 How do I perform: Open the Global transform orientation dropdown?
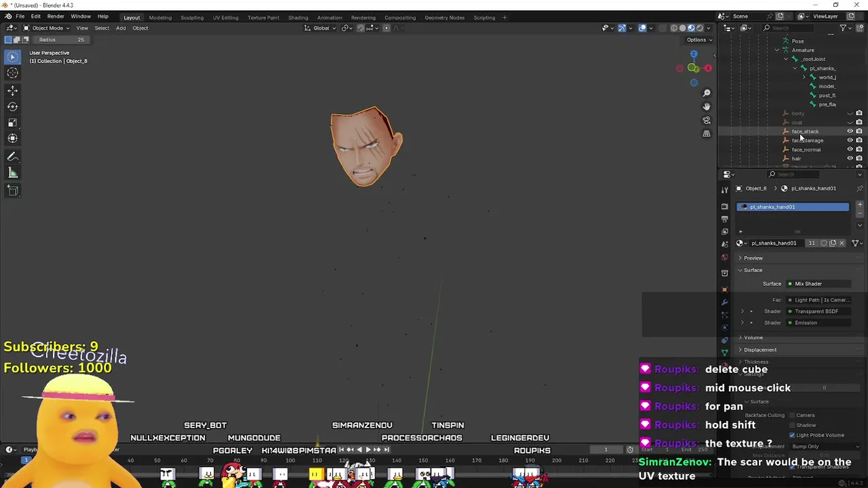[319, 28]
